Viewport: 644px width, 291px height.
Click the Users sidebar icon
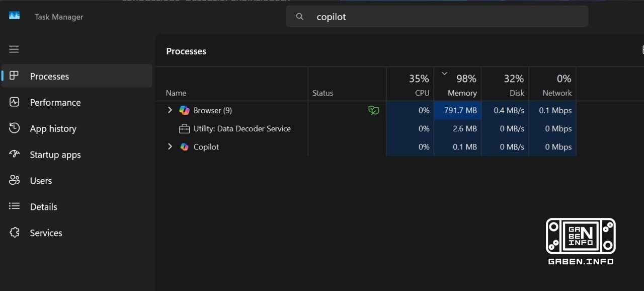click(14, 180)
